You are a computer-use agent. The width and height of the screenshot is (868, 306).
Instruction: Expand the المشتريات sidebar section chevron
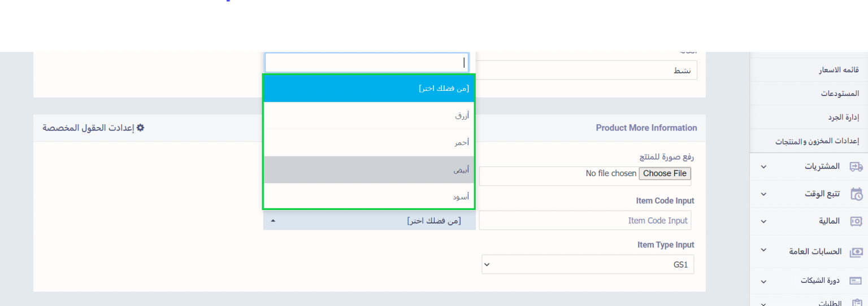pos(763,167)
